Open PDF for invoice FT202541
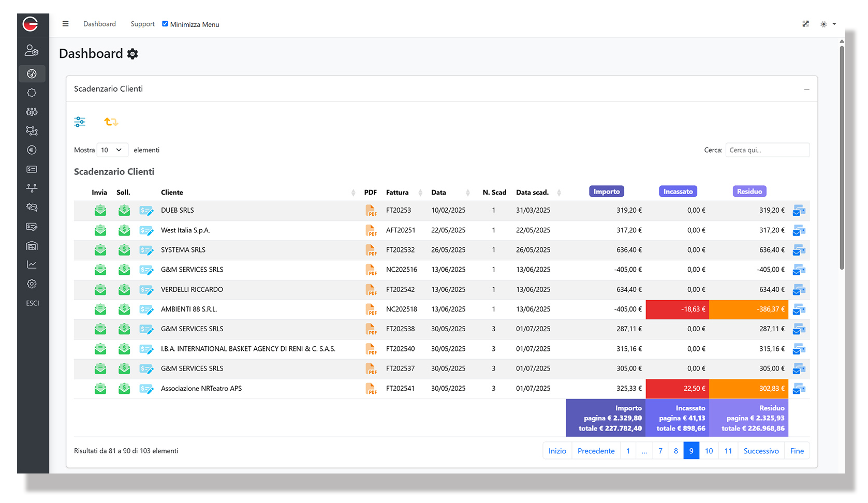 (x=371, y=389)
